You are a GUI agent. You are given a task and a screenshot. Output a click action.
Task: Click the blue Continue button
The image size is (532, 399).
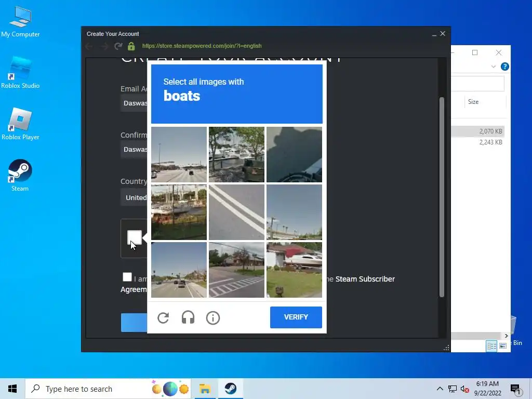tap(134, 322)
